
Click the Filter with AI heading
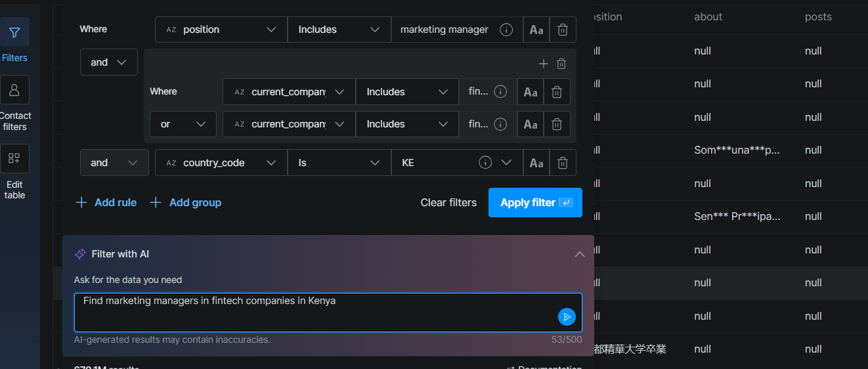coord(120,254)
